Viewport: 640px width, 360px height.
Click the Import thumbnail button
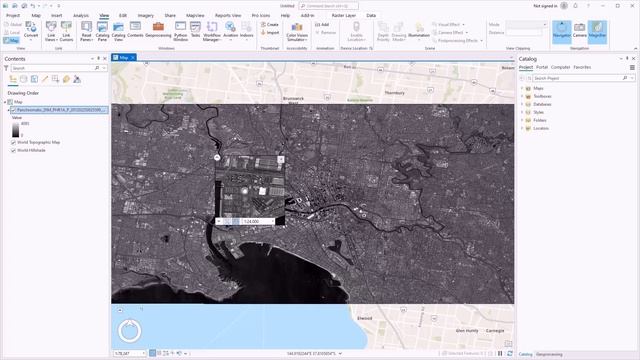[x=270, y=33]
